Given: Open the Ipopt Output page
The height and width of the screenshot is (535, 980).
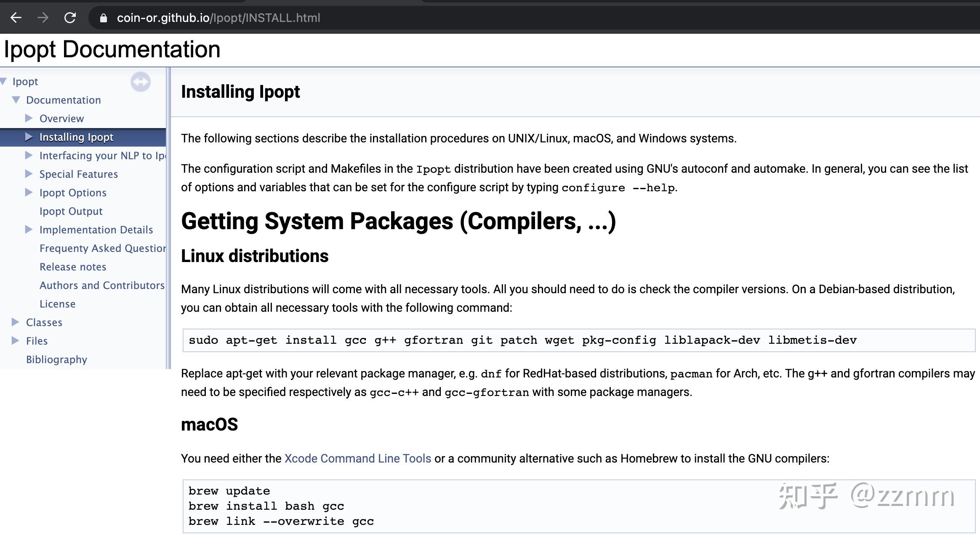Looking at the screenshot, I should (71, 211).
